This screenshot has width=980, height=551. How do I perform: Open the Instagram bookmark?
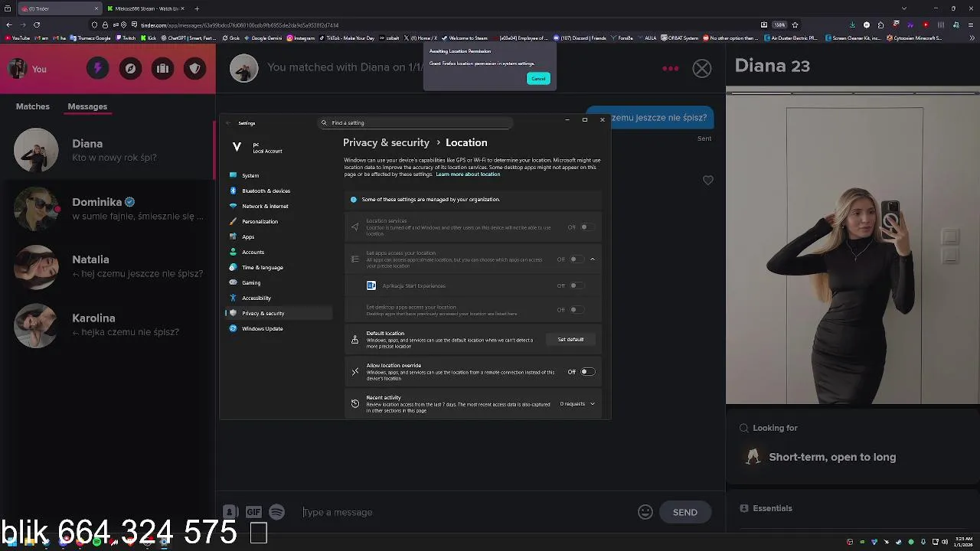pyautogui.click(x=301, y=37)
